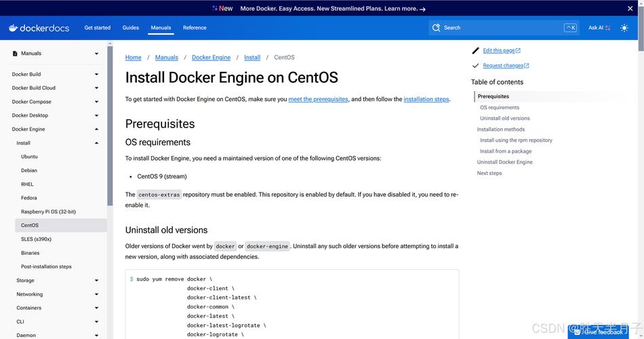Click the Manuals document icon in the sidebar

point(15,54)
